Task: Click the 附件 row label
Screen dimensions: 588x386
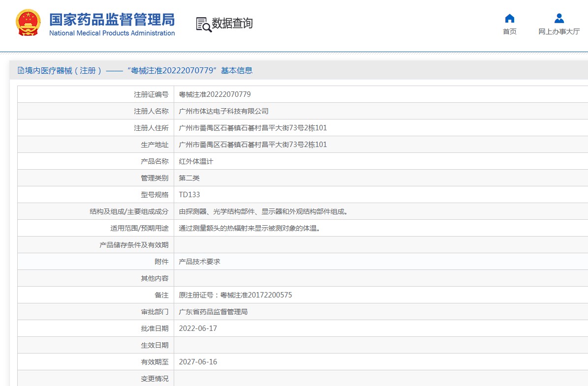Action: tap(161, 262)
